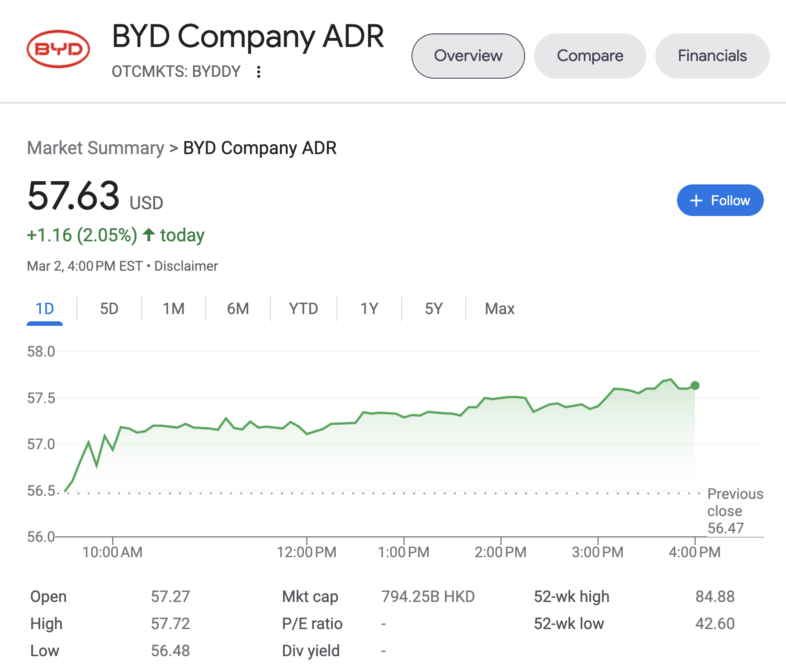Select the YTD chart range
This screenshot has height=672, width=786.
coord(303,309)
